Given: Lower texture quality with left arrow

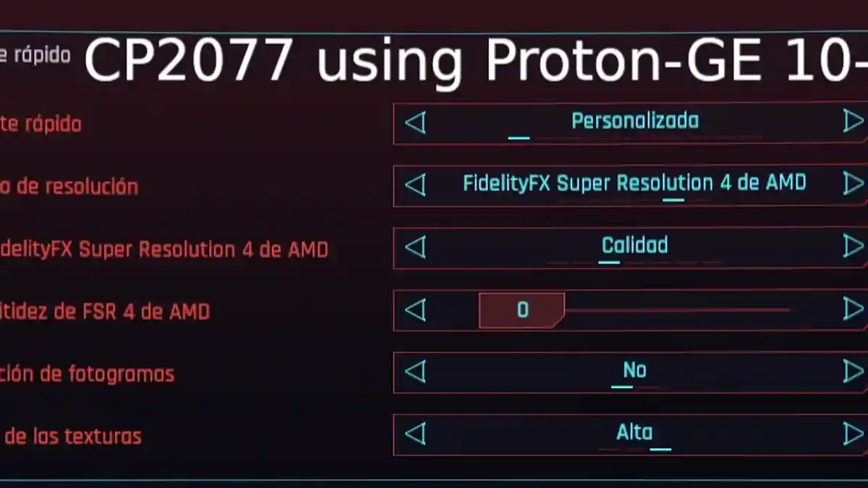Looking at the screenshot, I should click(415, 435).
